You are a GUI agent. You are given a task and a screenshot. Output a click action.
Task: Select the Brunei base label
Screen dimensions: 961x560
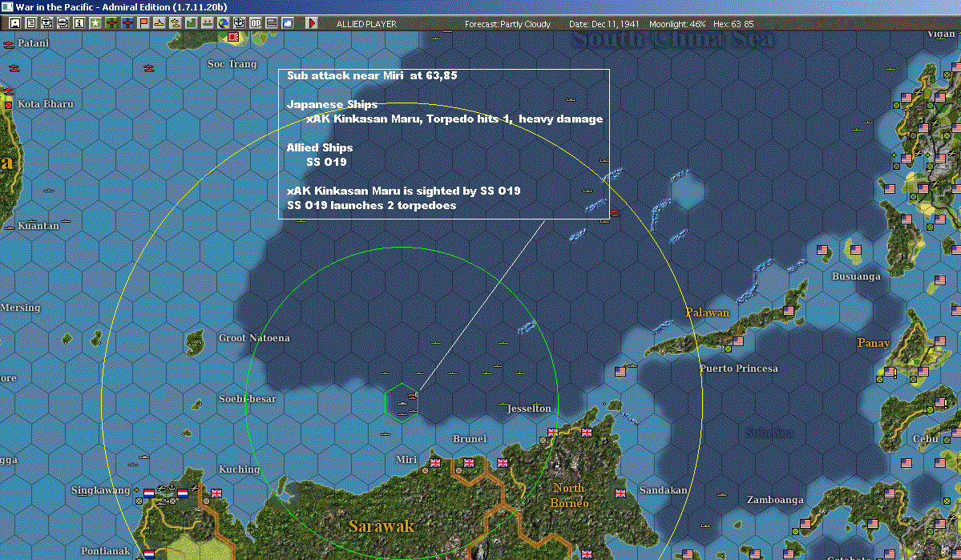pos(470,439)
